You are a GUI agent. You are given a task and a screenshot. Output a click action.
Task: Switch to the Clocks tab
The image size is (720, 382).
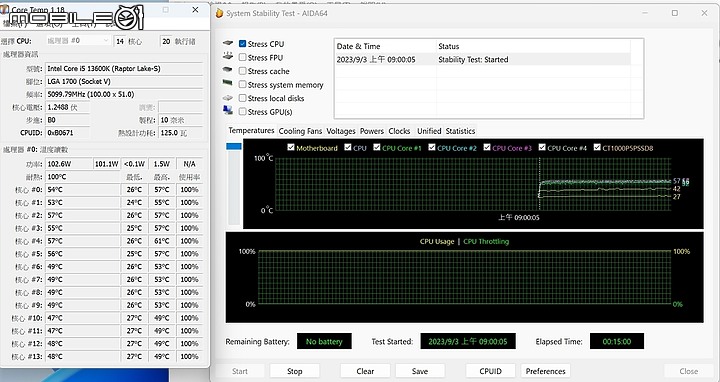[399, 131]
